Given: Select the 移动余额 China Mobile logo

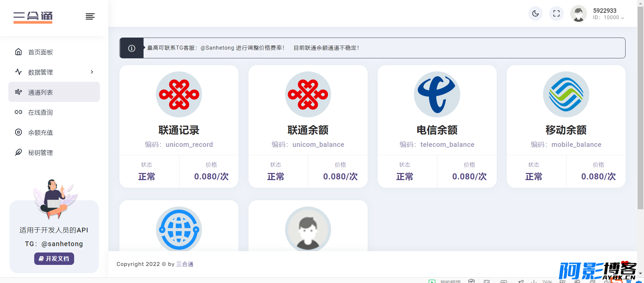Looking at the screenshot, I should point(566,95).
